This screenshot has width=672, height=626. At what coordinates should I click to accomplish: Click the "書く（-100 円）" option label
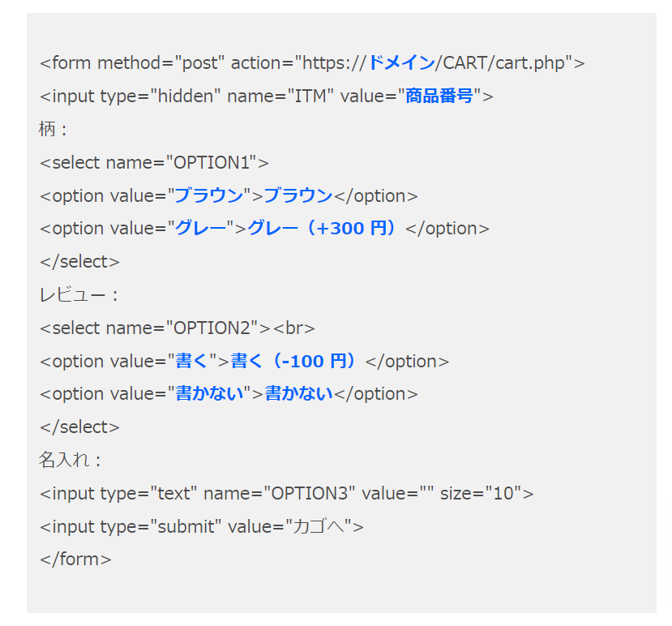pyautogui.click(x=294, y=361)
